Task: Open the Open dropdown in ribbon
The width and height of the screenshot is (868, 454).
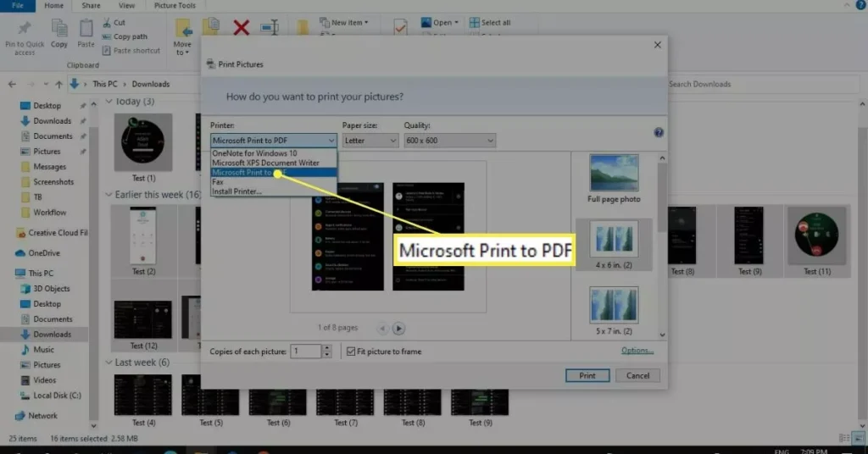Action: point(440,23)
